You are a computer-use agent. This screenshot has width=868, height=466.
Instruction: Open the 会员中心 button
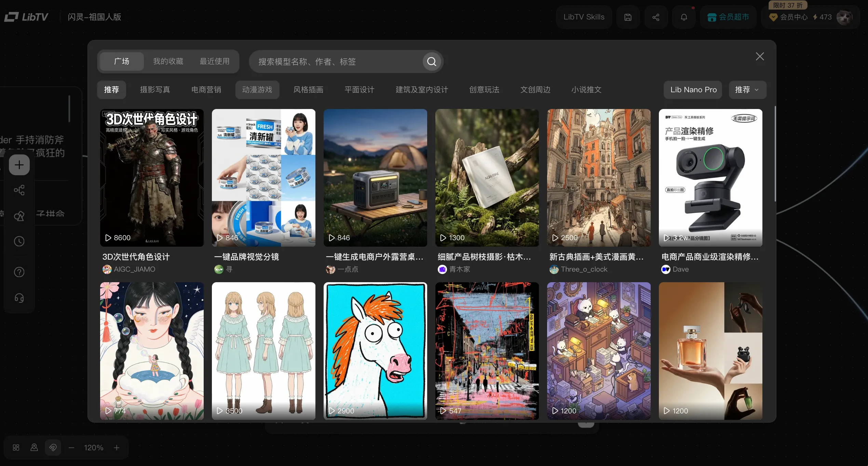click(789, 17)
